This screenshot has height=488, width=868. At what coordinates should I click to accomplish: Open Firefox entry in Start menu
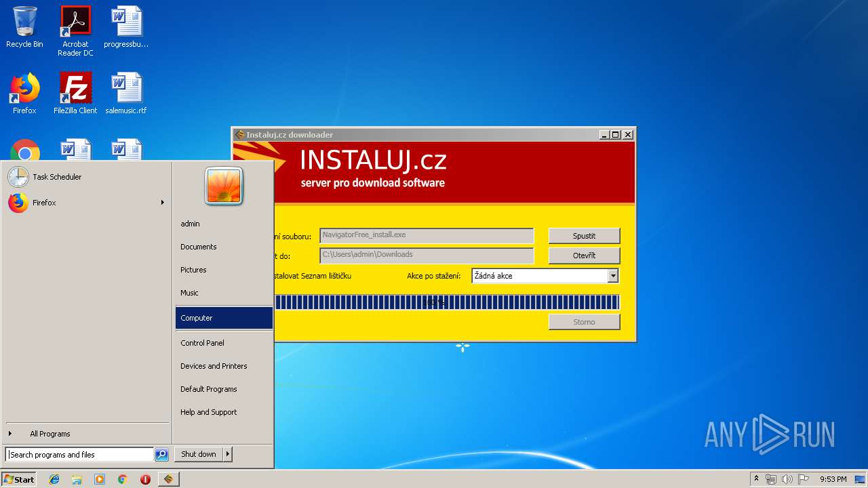86,203
